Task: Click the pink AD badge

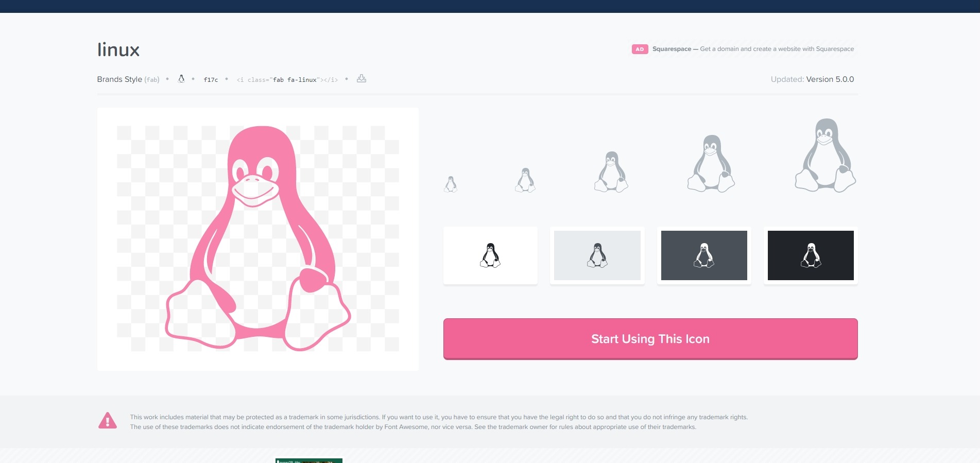Action: click(x=640, y=49)
